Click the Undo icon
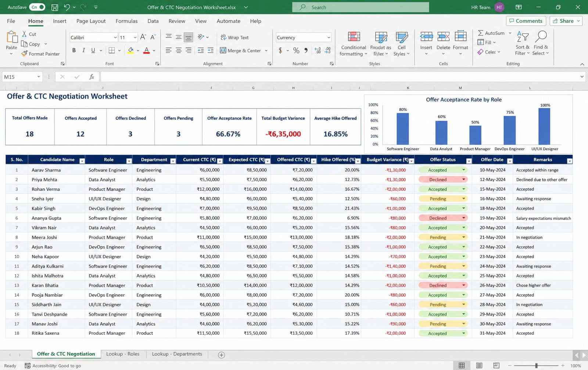The width and height of the screenshot is (588, 370). coord(67,7)
